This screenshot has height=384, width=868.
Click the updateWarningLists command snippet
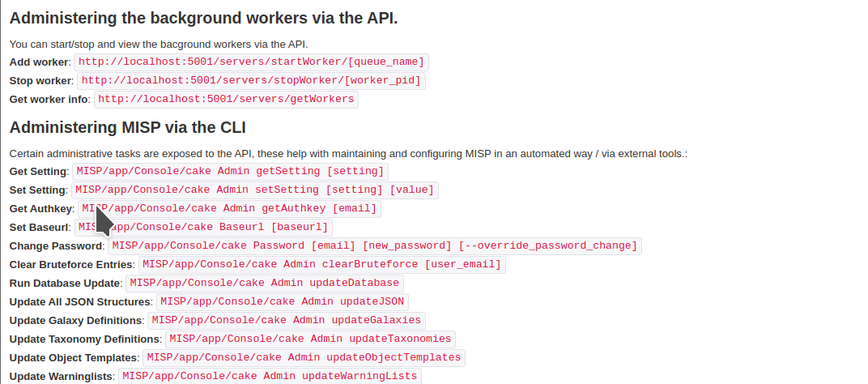coord(270,376)
